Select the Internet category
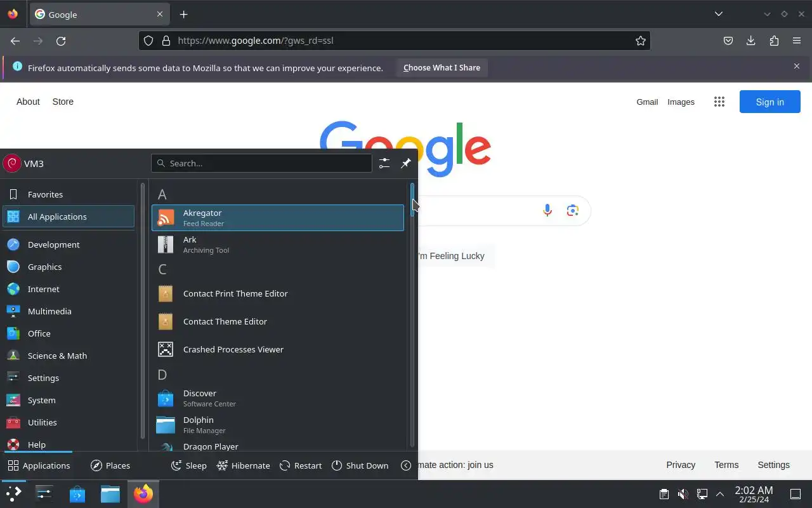812x508 pixels. (69, 289)
